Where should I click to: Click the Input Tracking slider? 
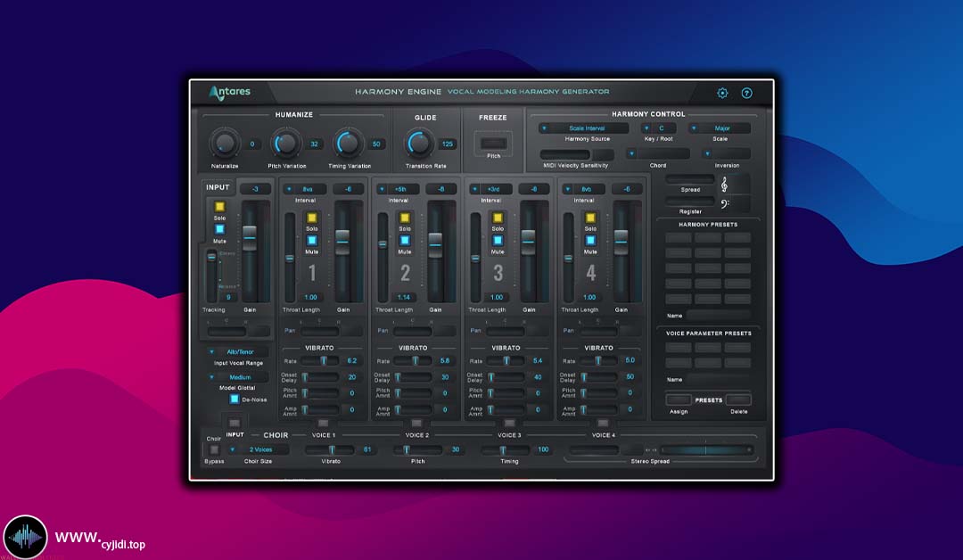[x=212, y=276]
